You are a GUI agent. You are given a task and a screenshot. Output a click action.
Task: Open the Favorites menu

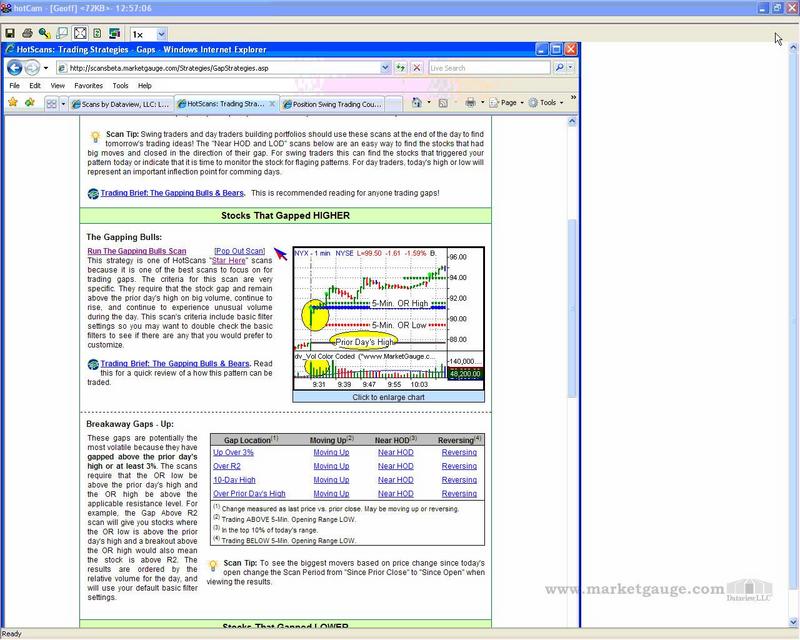point(88,86)
